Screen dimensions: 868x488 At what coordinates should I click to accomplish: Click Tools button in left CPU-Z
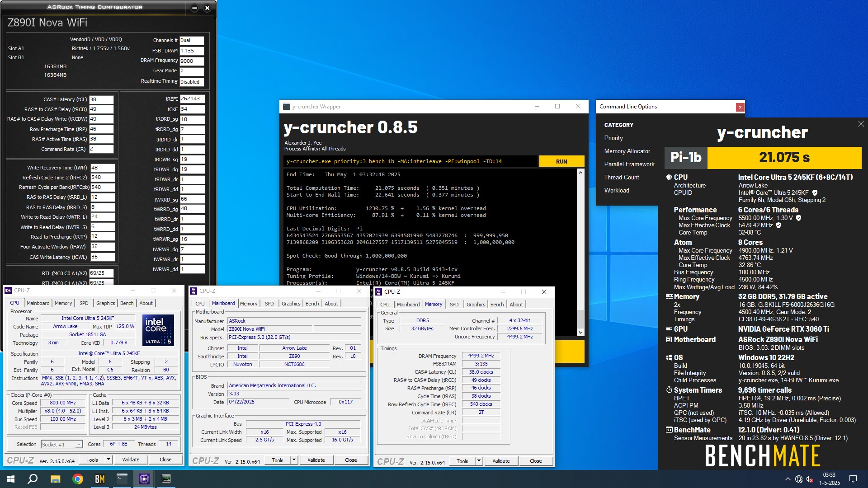(92, 460)
